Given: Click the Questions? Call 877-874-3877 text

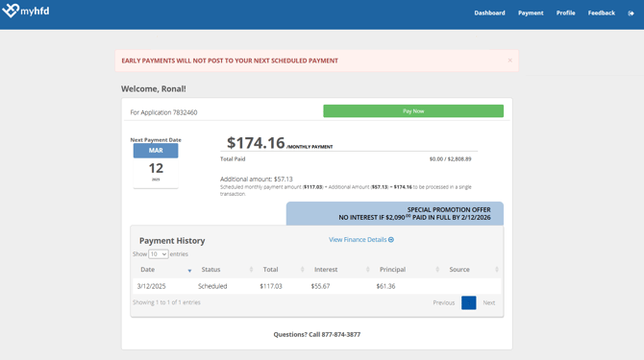Looking at the screenshot, I should click(317, 335).
